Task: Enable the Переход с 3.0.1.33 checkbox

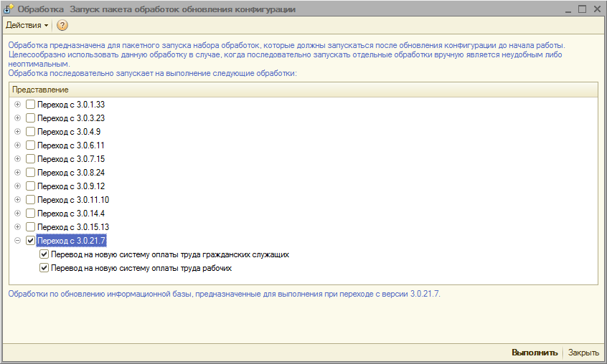Action: coord(30,104)
